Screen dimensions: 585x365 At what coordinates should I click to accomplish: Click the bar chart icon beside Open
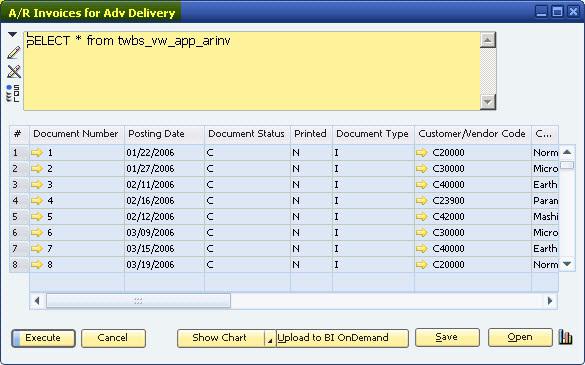click(x=565, y=337)
